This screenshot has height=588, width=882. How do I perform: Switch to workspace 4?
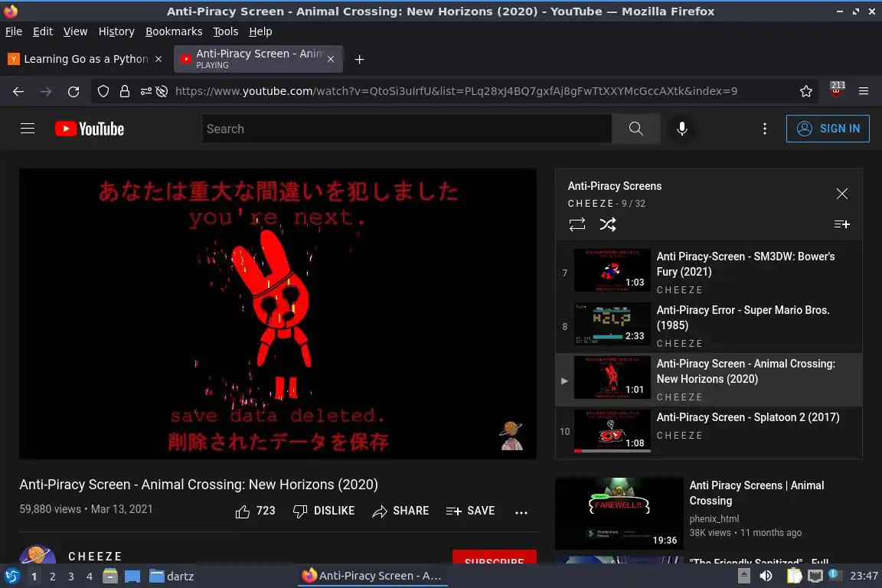[90, 577]
